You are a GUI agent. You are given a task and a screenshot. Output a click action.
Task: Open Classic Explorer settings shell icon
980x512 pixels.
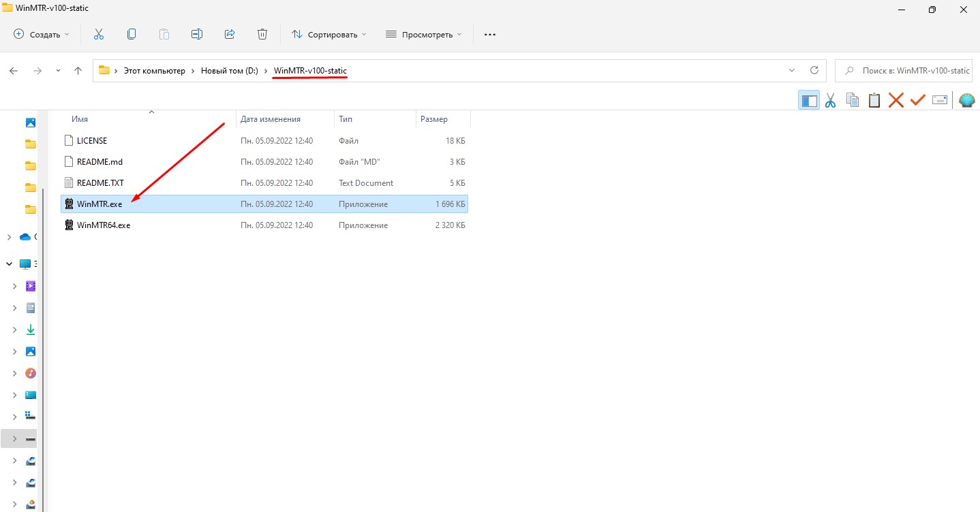(967, 101)
